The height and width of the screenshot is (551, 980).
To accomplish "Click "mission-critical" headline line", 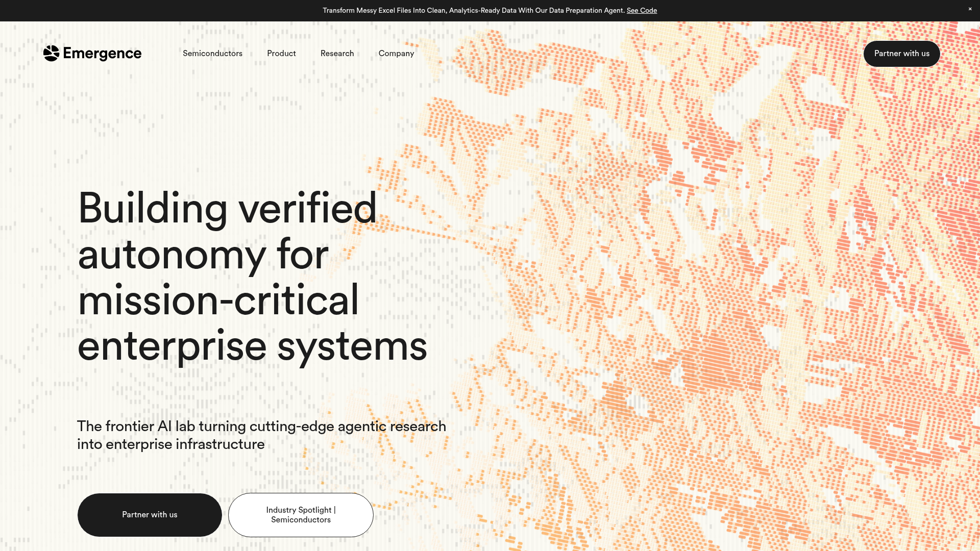I will (218, 300).
